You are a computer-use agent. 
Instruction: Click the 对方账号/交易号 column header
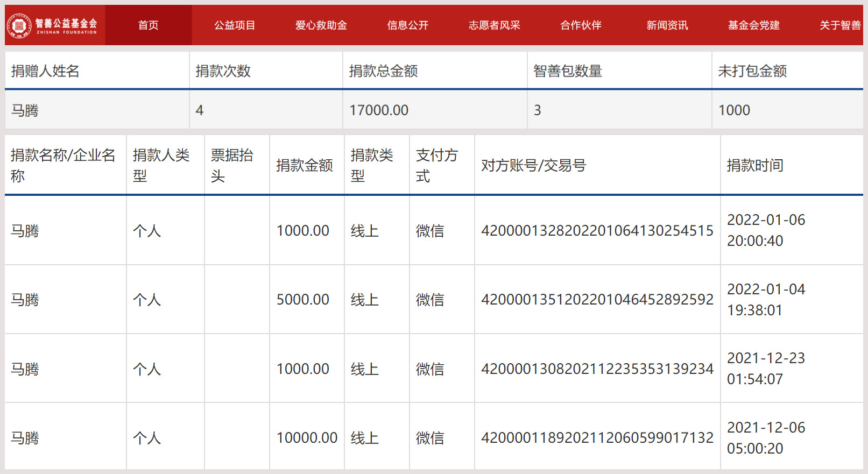coord(533,165)
